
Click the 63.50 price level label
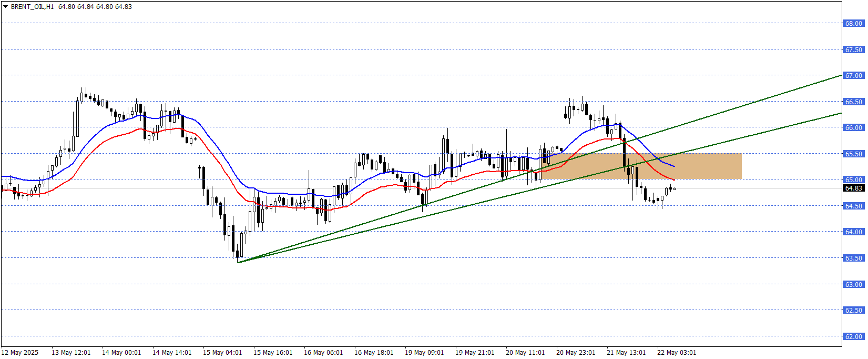pos(853,258)
